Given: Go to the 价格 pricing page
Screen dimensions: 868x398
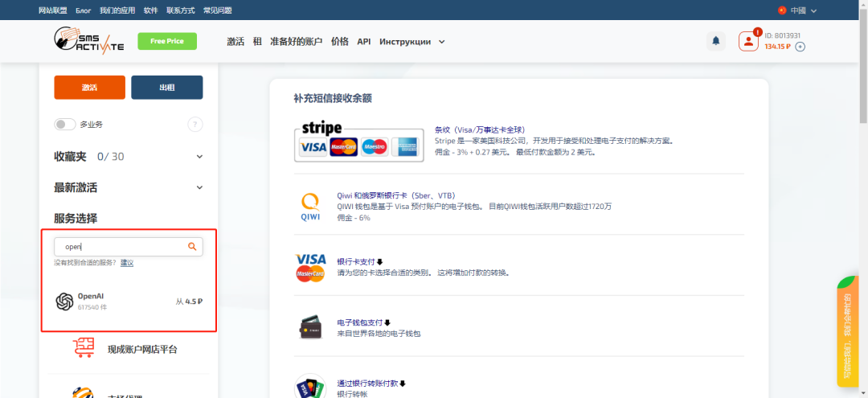Looking at the screenshot, I should (x=340, y=42).
